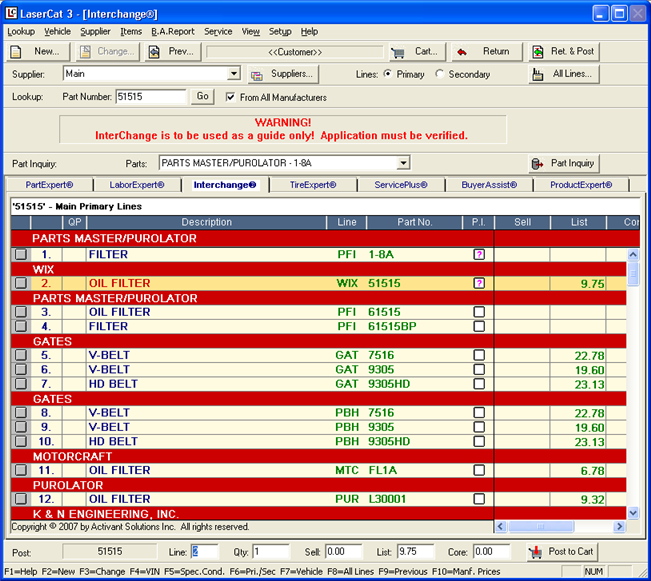Click the Prev toolbar icon
The image size is (651, 581).
point(172,51)
